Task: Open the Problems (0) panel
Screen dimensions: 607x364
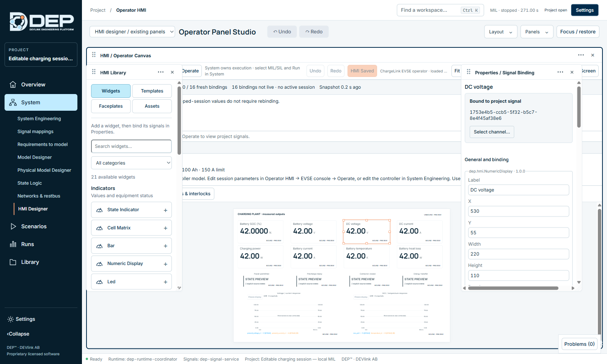Action: (x=579, y=344)
